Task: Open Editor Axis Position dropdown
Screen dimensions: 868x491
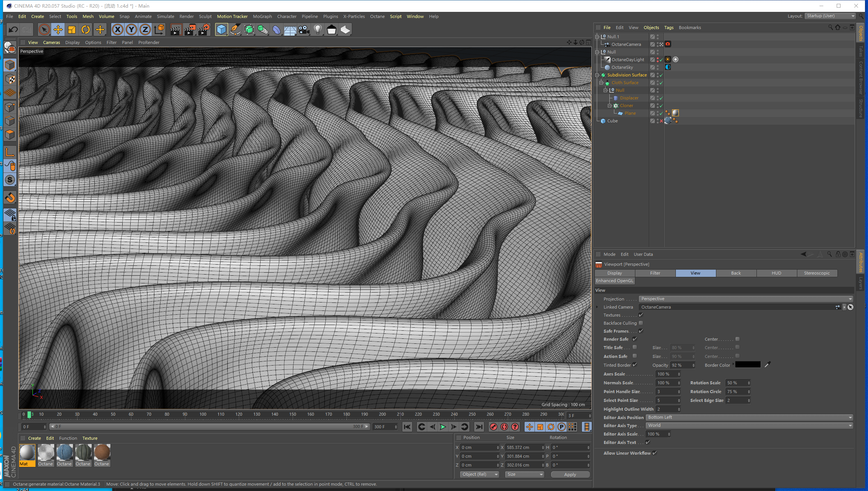Action: tap(749, 418)
